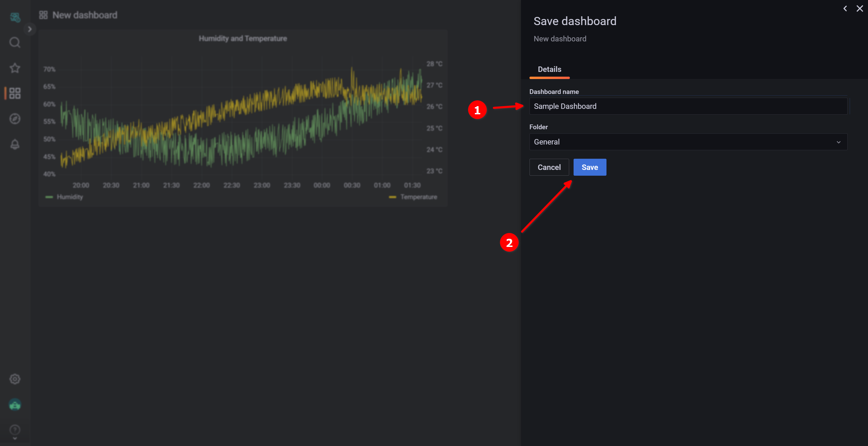868x446 pixels.
Task: Open Alerting via the bell icon
Action: 15,144
